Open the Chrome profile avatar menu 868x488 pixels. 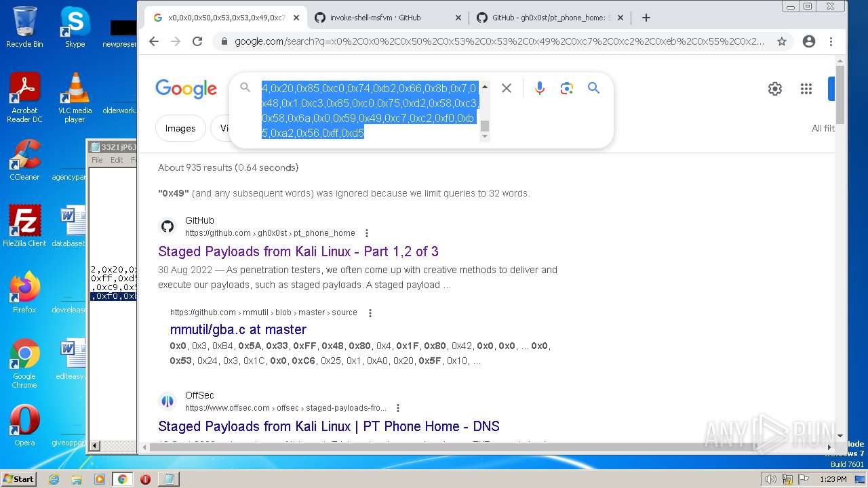(808, 41)
